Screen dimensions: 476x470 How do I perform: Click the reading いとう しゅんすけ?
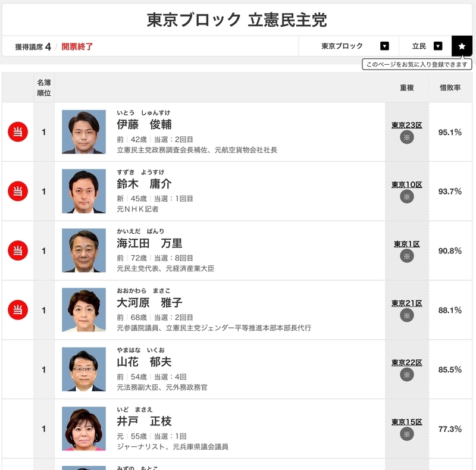coord(143,112)
